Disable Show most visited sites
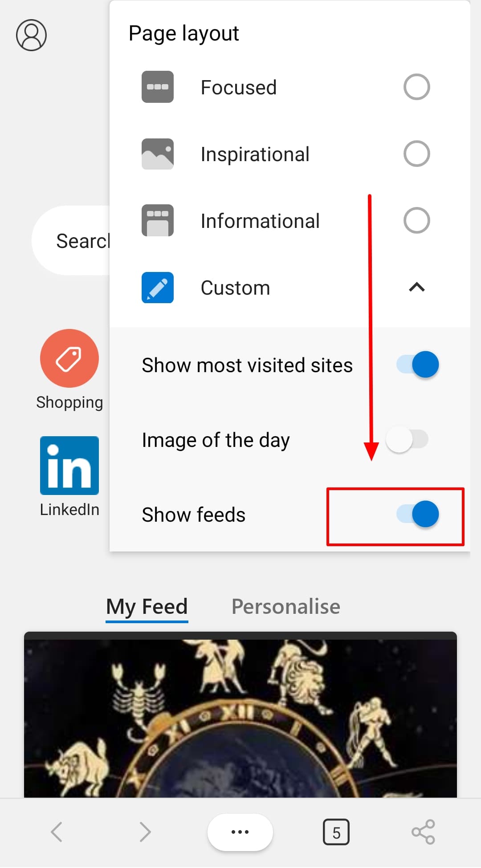Image resolution: width=481 pixels, height=868 pixels. coord(419,364)
